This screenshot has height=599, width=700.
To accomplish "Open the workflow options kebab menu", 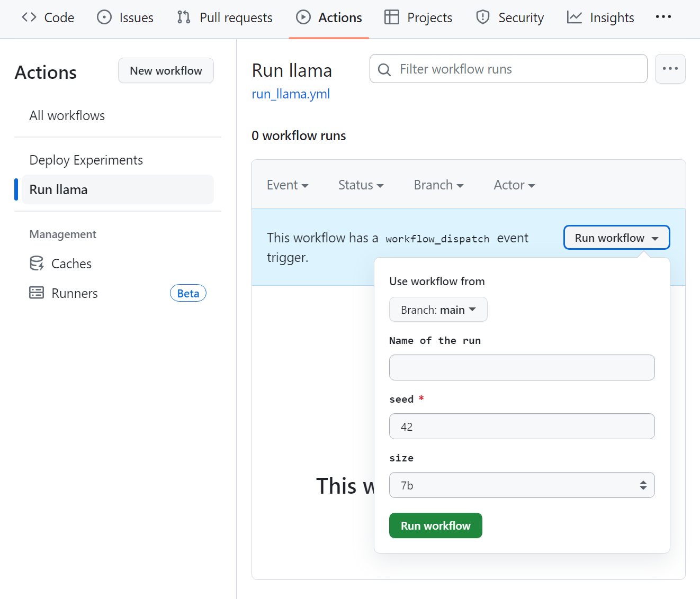I will coord(670,69).
